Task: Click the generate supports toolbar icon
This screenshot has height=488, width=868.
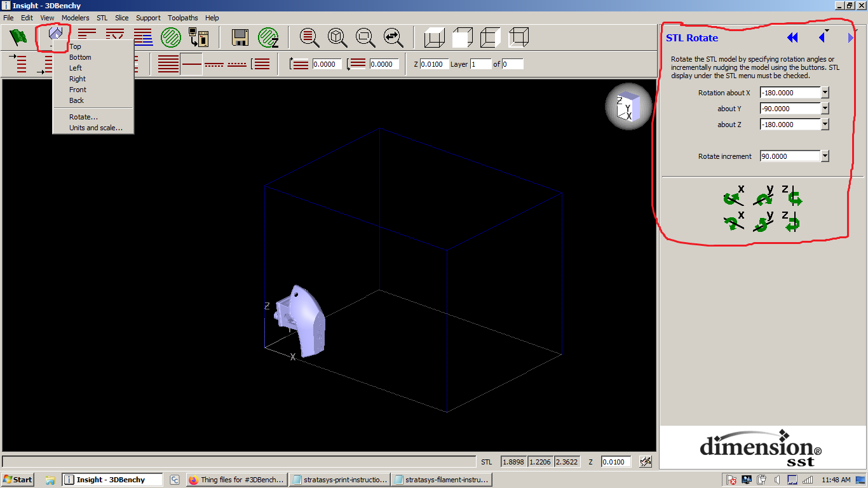Action: pos(115,35)
